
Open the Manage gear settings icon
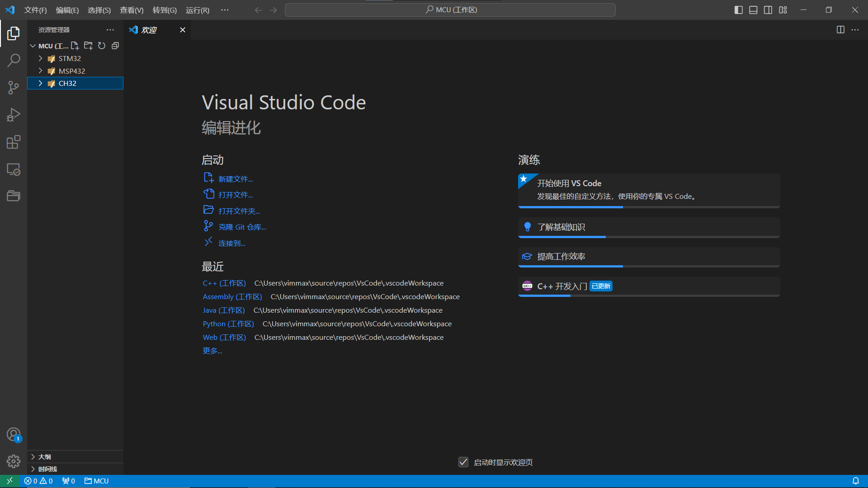pyautogui.click(x=14, y=461)
